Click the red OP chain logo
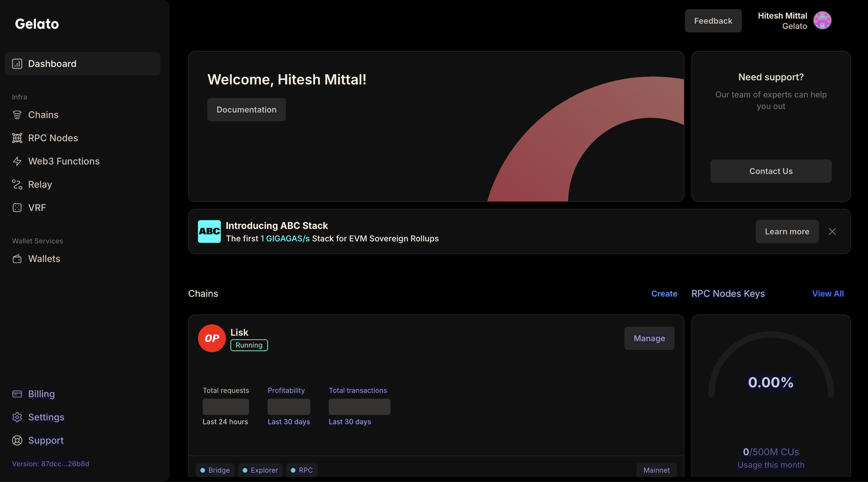The height and width of the screenshot is (482, 868). point(212,338)
